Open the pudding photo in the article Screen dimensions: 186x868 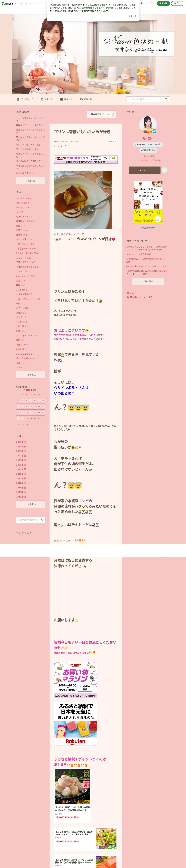pyautogui.click(x=83, y=200)
